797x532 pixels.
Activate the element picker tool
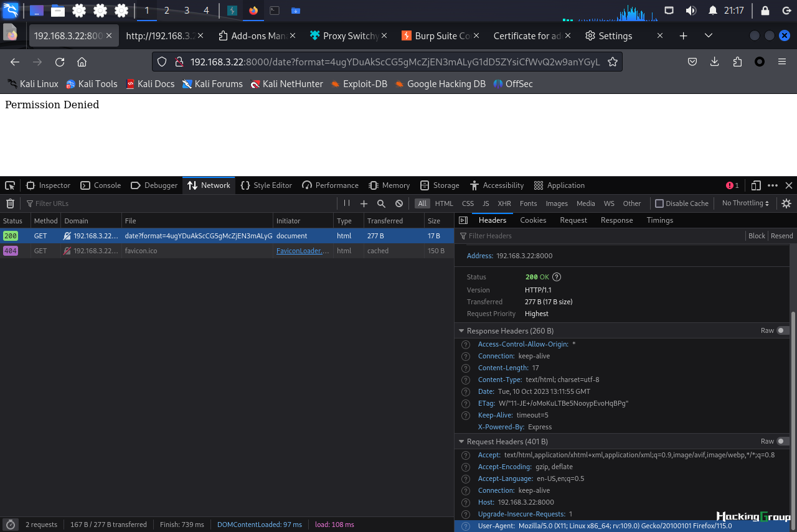(10, 185)
